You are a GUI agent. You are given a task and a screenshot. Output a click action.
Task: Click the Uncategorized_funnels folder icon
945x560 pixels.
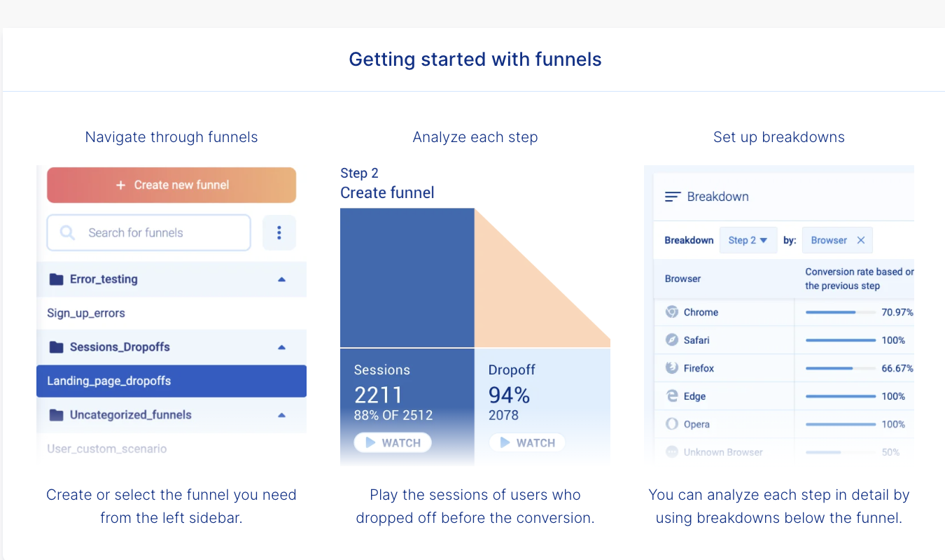point(57,414)
